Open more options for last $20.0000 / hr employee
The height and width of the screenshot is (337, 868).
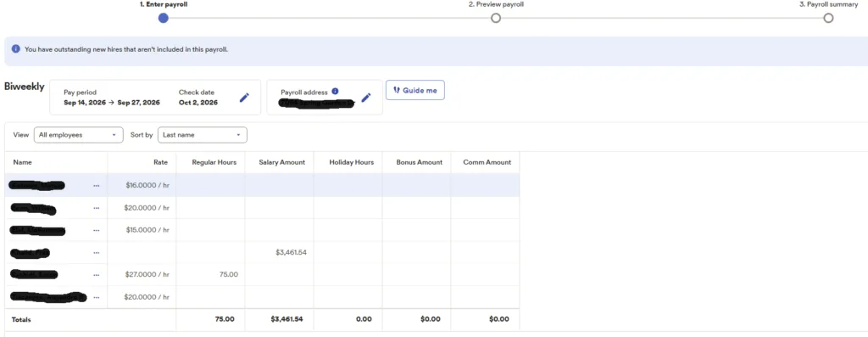coord(97,297)
